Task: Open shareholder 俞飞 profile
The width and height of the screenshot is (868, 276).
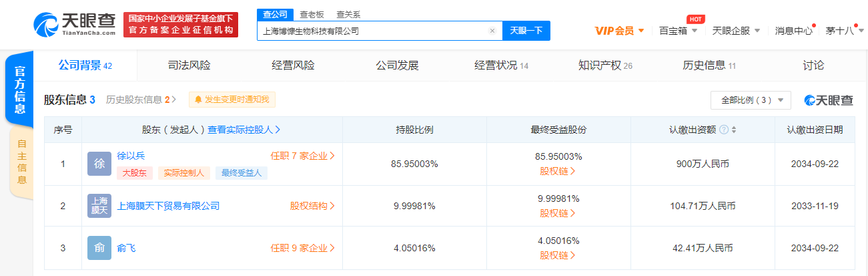Action: (x=126, y=248)
